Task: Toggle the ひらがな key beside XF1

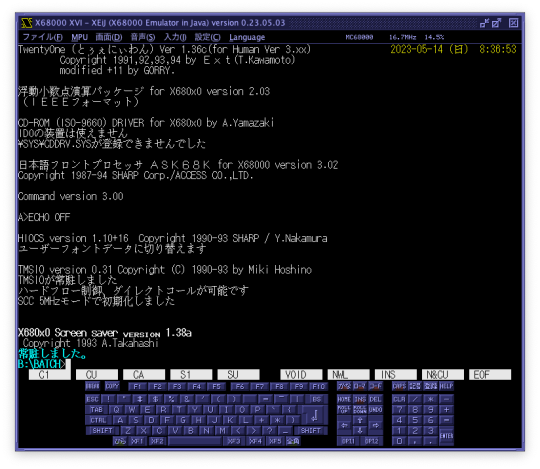Action: (x=120, y=441)
